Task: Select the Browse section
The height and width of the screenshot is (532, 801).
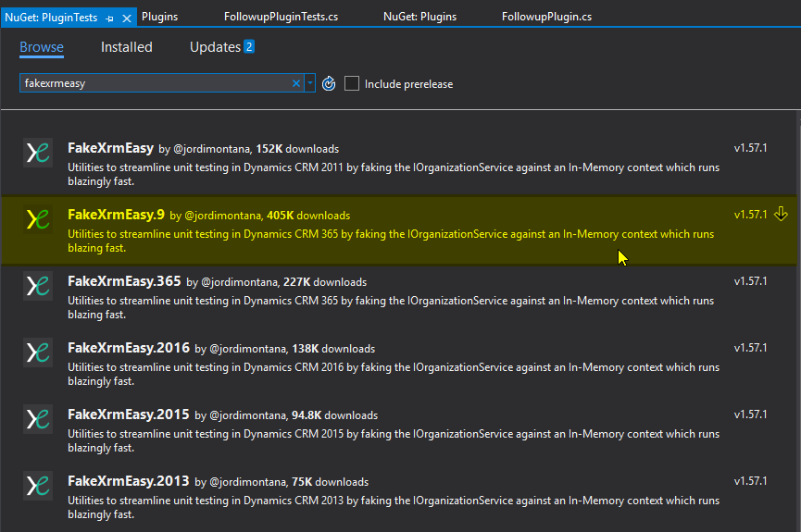Action: pyautogui.click(x=42, y=47)
